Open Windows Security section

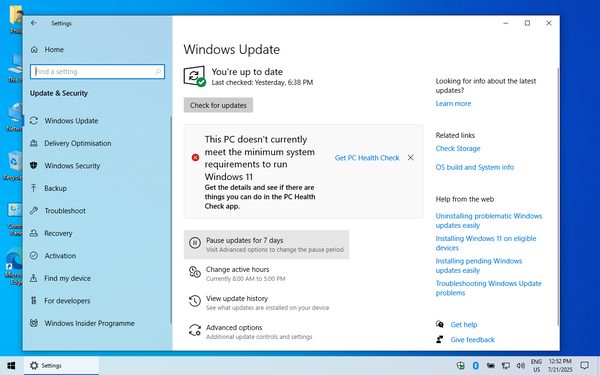pyautogui.click(x=72, y=166)
